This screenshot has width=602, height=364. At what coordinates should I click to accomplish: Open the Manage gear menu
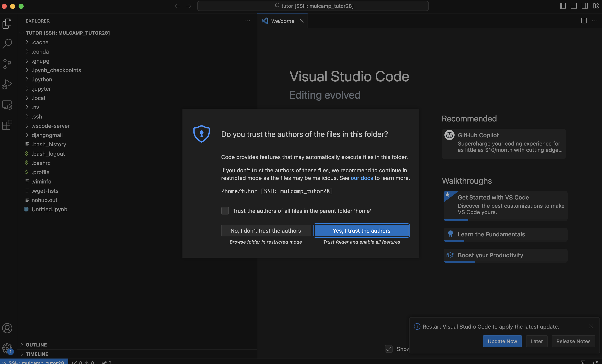pos(7,348)
